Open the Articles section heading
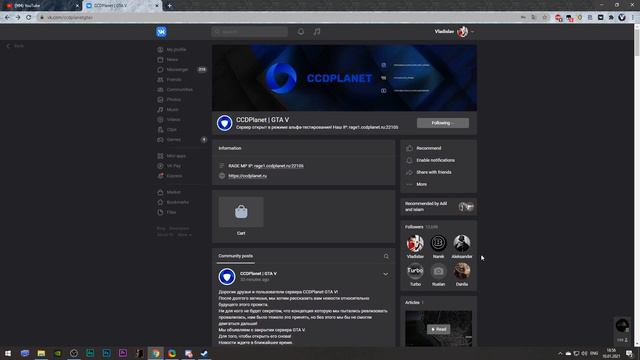The width and height of the screenshot is (640, 360). [412, 302]
